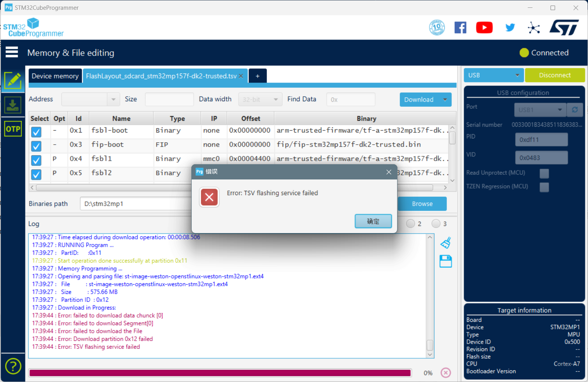Click the Find Data 0x field

tap(351, 99)
